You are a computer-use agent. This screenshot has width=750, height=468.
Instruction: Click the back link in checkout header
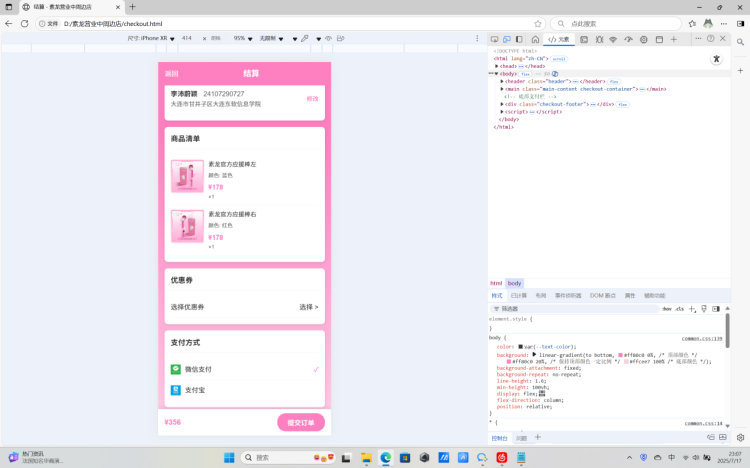pos(172,74)
